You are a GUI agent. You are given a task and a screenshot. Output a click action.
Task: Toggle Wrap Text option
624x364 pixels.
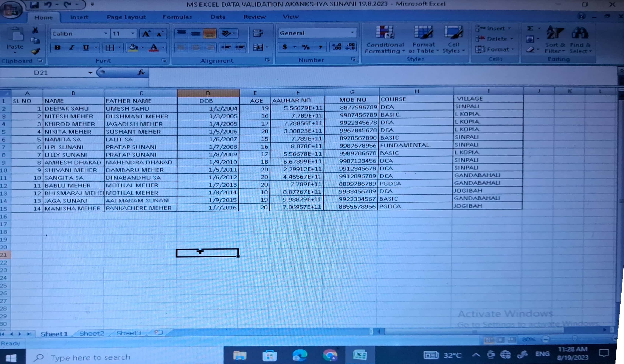pos(258,33)
